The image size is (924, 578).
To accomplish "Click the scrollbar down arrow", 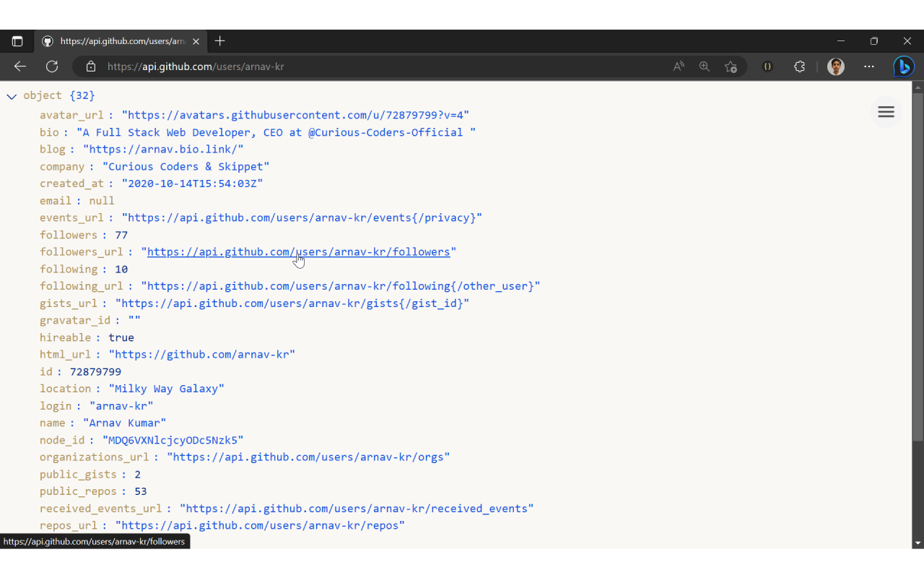I will pos(918,543).
